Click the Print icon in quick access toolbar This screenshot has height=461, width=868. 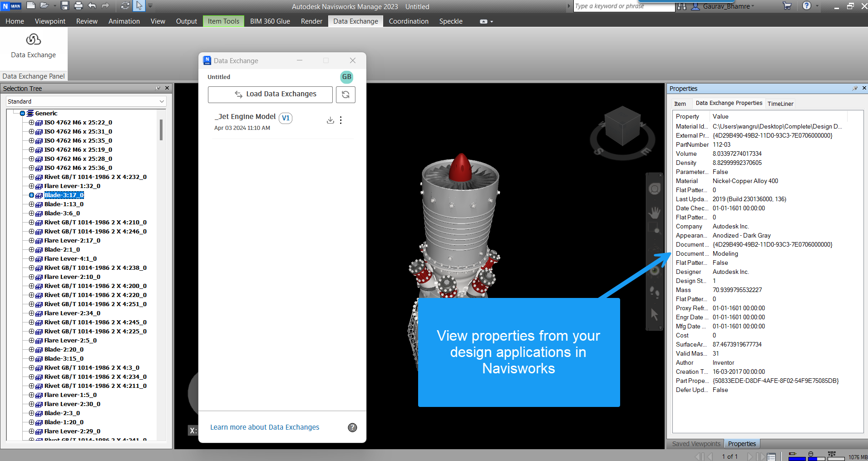pos(79,6)
